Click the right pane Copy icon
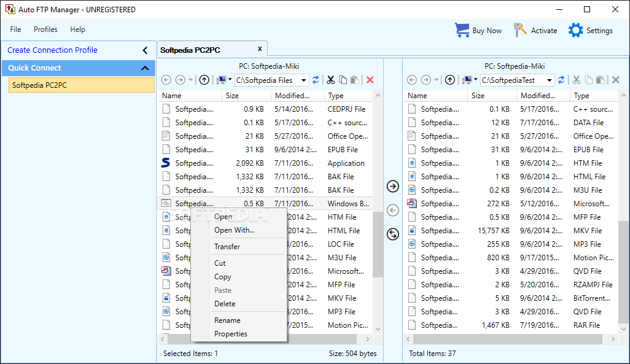This screenshot has width=630, height=364. [589, 80]
